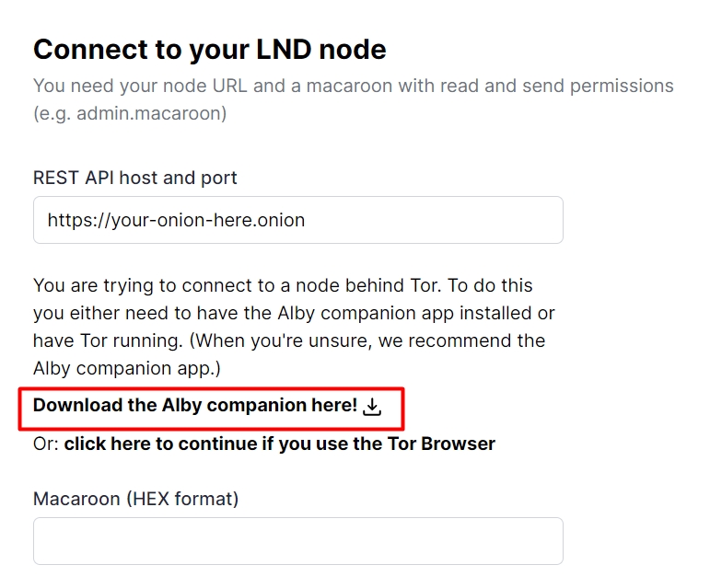Click the subtitle about node URL and macaroon

(353, 86)
